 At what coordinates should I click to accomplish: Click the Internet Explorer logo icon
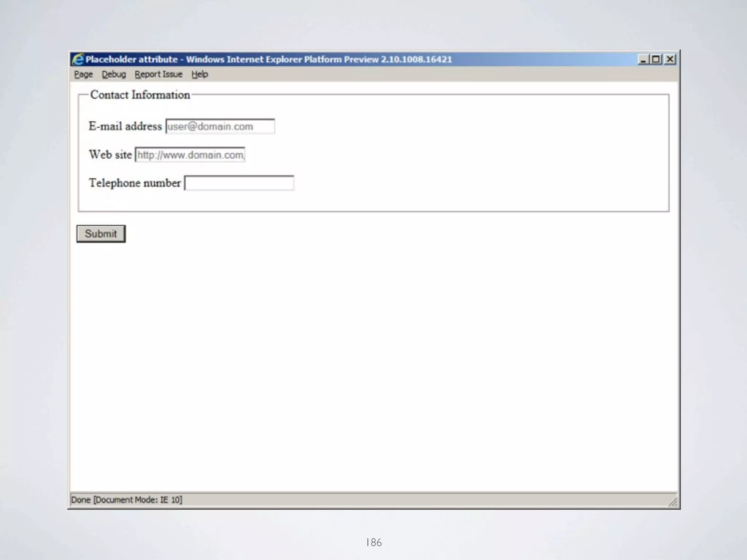(77, 59)
